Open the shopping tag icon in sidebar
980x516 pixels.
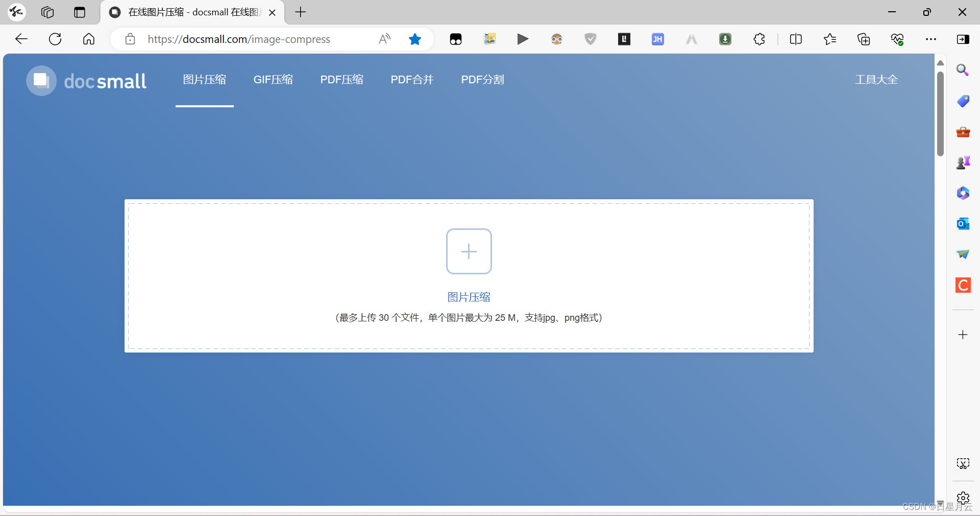[962, 101]
